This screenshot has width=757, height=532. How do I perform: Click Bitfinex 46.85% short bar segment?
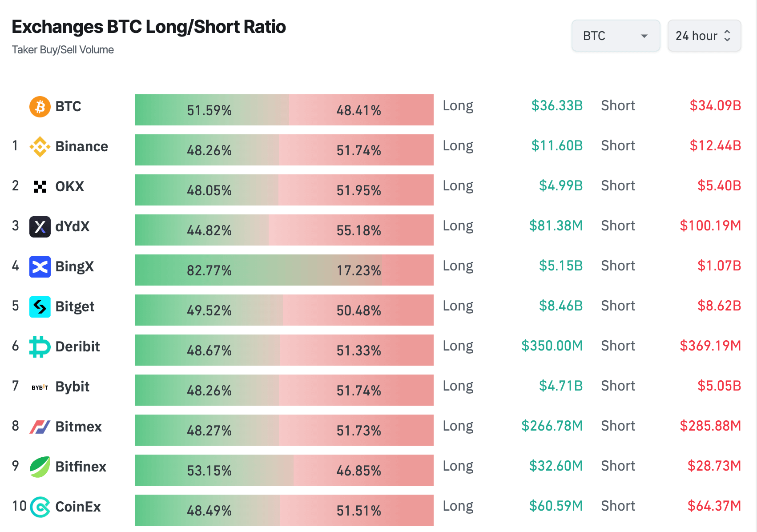(363, 470)
